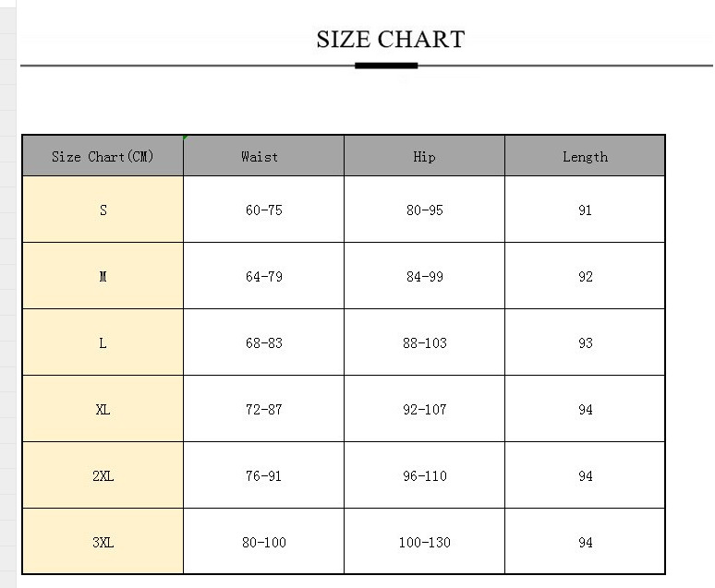The image size is (715, 588).
Task: Click the green marker on the header cell corner
Action: (x=186, y=138)
